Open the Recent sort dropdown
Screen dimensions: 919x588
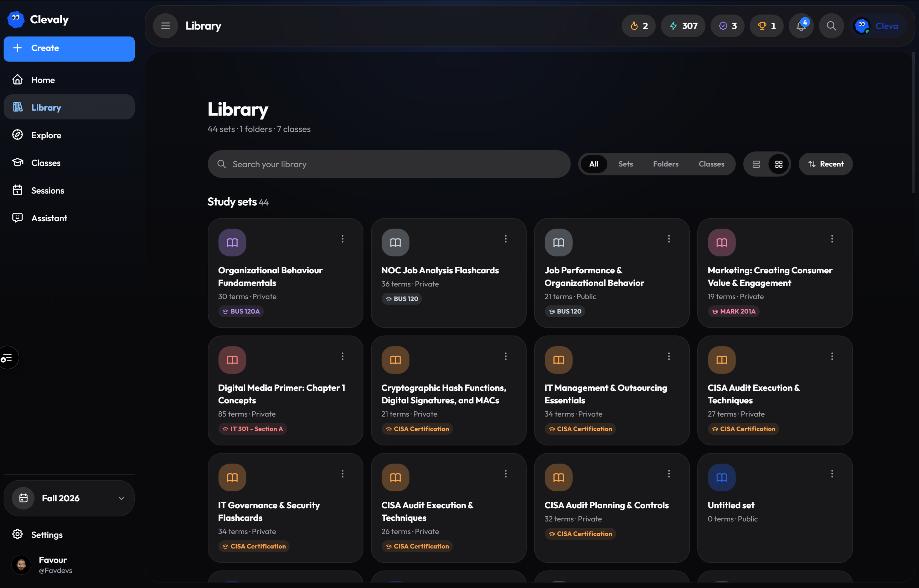826,164
